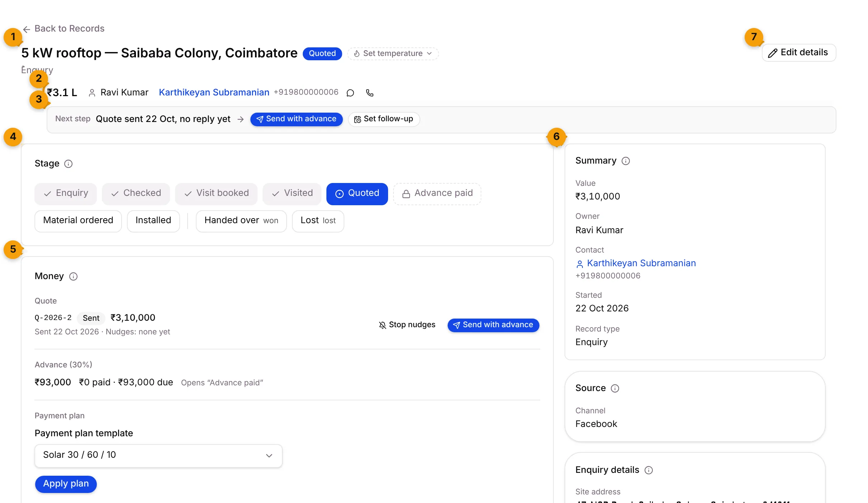This screenshot has width=868, height=503.
Task: Choose the Installed stage
Action: 154,221
